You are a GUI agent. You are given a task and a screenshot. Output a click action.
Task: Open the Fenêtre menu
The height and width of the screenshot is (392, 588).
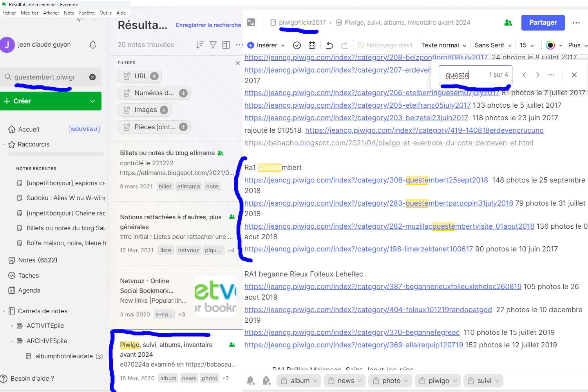click(x=87, y=13)
